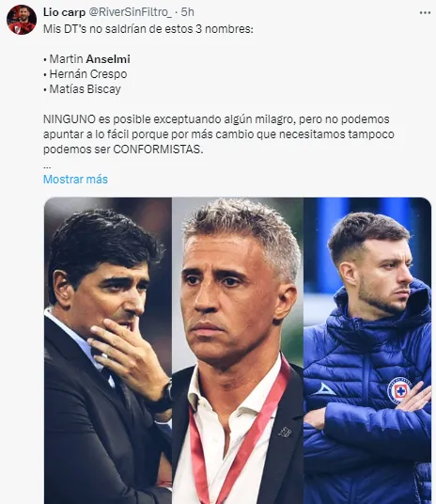Viewport: 436px width, 504px height.
Task: Click the bold Anselmi name in the list
Action: (x=108, y=59)
